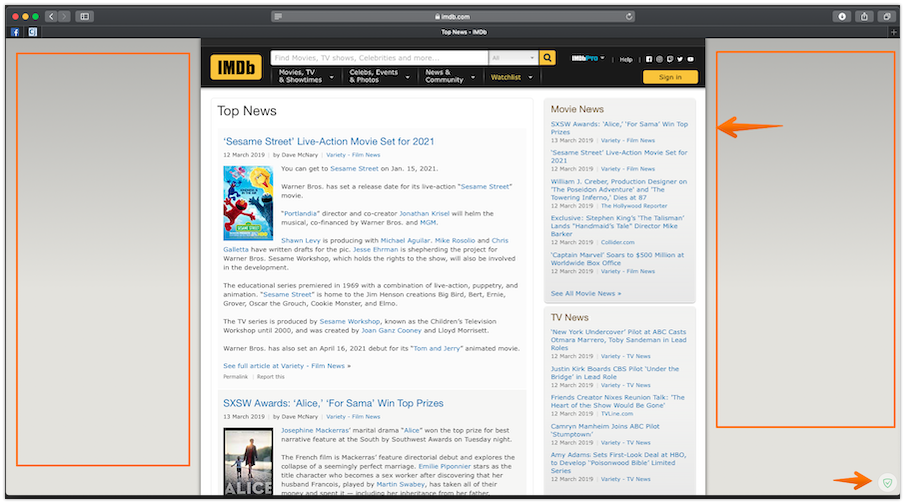Open Josephine Mackerras name link
905x504 pixels.
click(315, 431)
